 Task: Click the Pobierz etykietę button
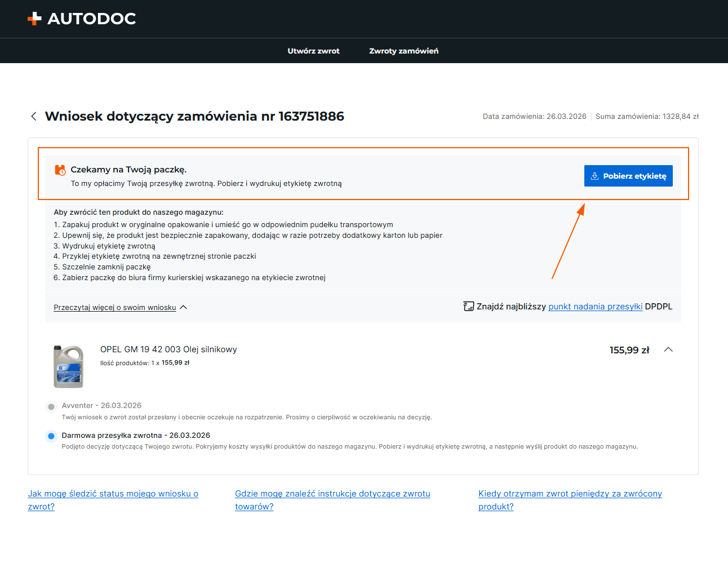pyautogui.click(x=628, y=176)
